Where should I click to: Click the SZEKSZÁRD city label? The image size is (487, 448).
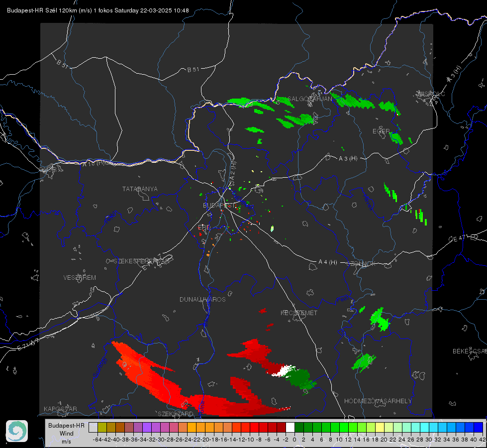176,414
